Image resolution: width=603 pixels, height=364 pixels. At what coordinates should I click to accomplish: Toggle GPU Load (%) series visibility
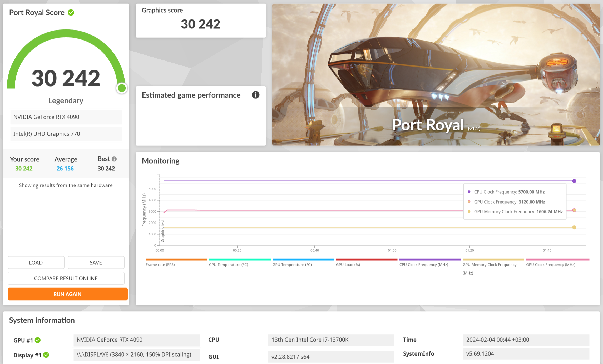348,265
